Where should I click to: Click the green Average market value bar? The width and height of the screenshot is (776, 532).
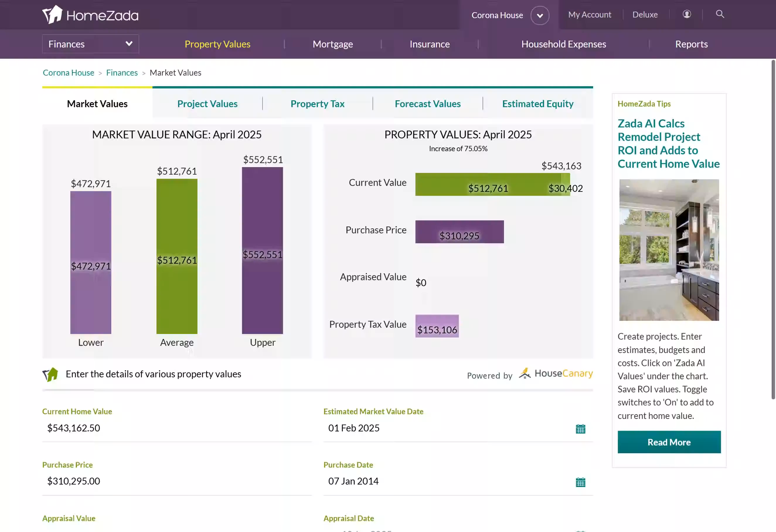coord(177,256)
